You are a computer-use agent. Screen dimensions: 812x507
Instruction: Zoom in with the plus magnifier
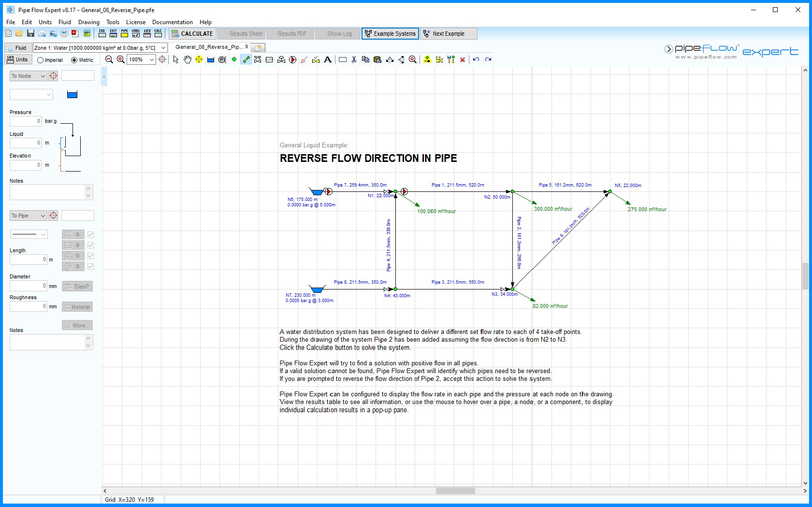(x=121, y=59)
